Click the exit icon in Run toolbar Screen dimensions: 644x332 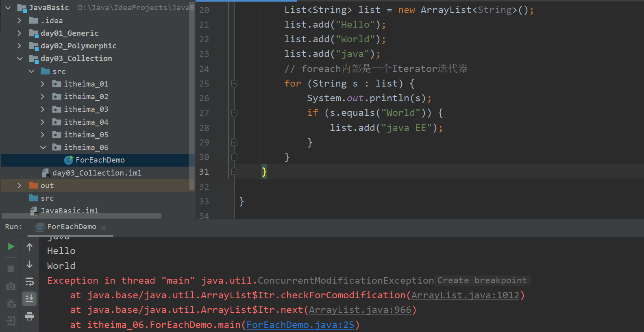pyautogui.click(x=11, y=321)
